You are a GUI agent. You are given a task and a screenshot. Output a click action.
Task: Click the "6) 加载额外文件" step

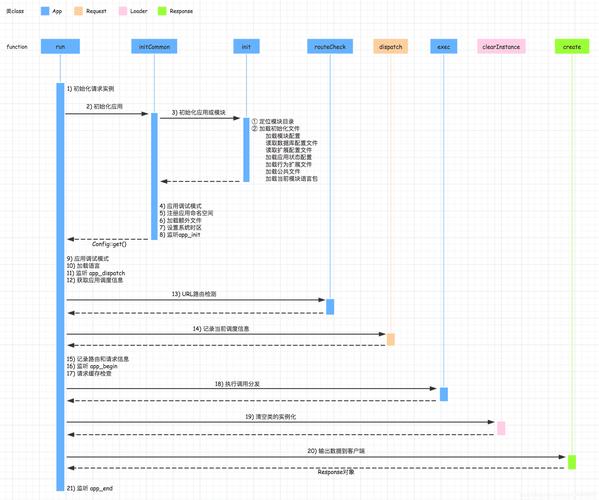(180, 220)
